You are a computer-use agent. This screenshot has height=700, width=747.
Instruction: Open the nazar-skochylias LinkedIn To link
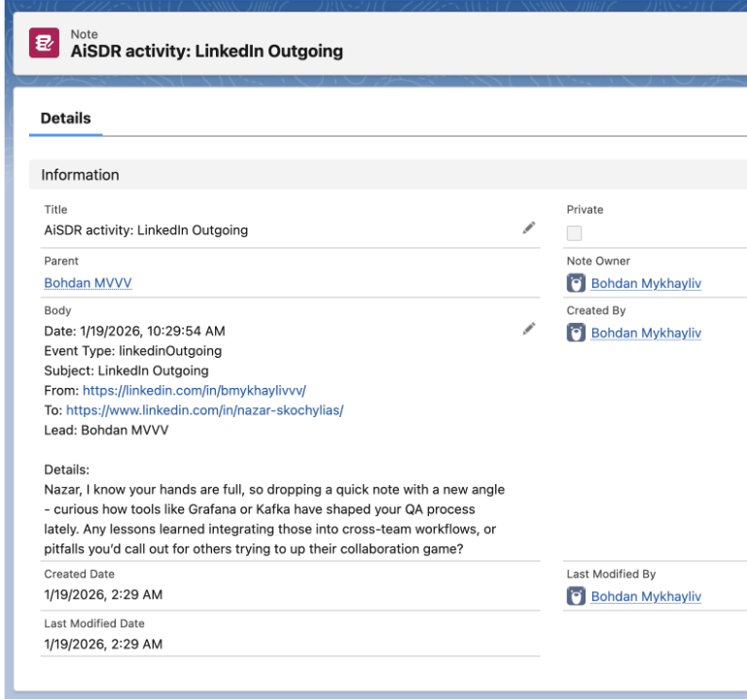pos(205,410)
